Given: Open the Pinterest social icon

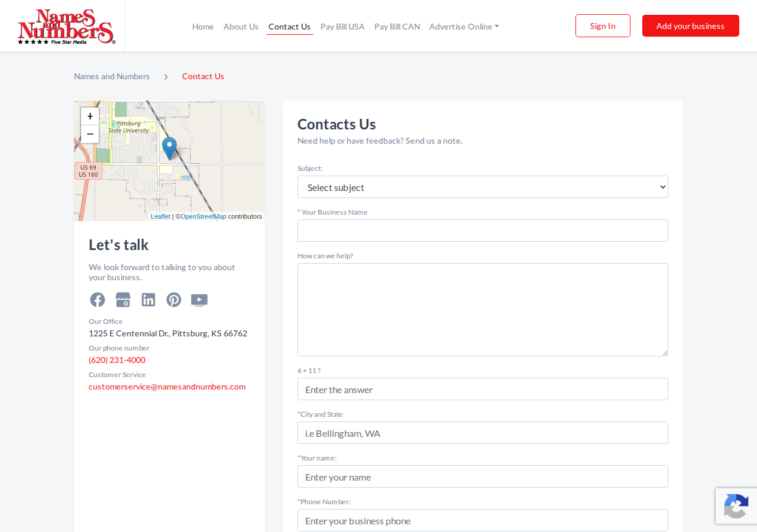Looking at the screenshot, I should pos(174,300).
